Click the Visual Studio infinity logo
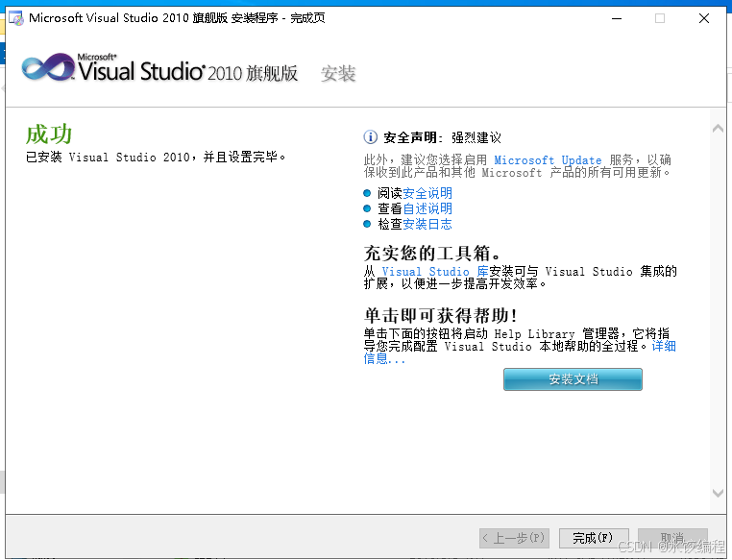The height and width of the screenshot is (560, 732). point(48,67)
